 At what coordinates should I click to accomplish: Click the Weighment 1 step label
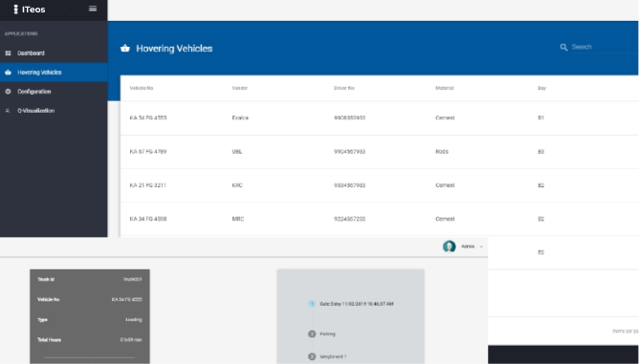pyautogui.click(x=333, y=356)
